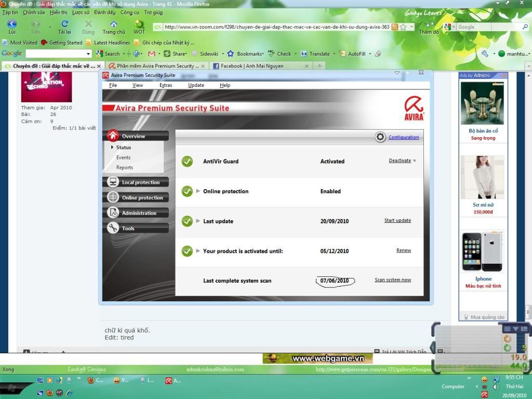Click the Google search box in navigation bar
The height and width of the screenshot is (399, 532).
(488, 27)
